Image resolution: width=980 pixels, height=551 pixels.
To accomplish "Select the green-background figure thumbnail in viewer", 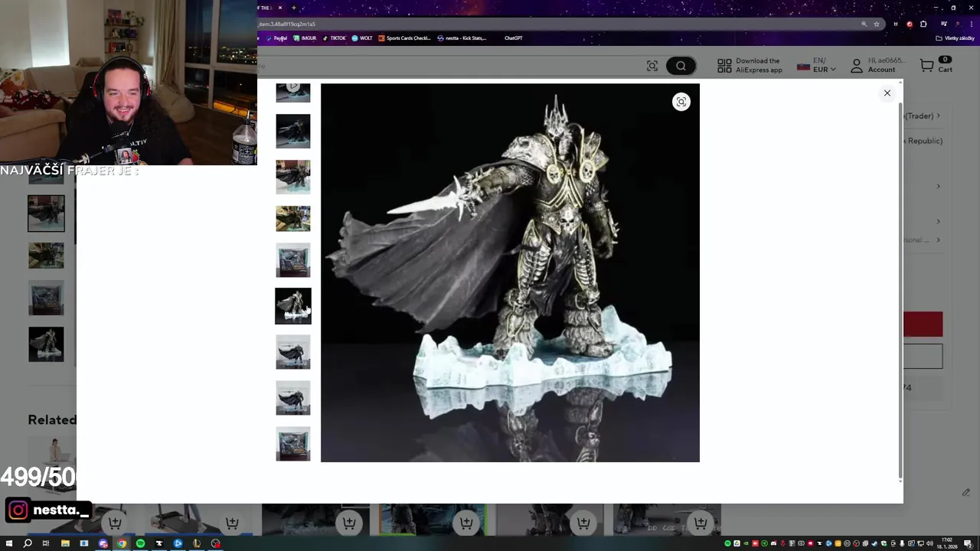I will pos(293,219).
